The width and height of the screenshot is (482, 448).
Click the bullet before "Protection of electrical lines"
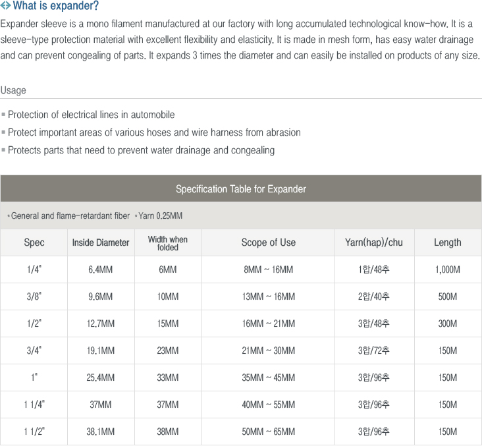point(4,115)
